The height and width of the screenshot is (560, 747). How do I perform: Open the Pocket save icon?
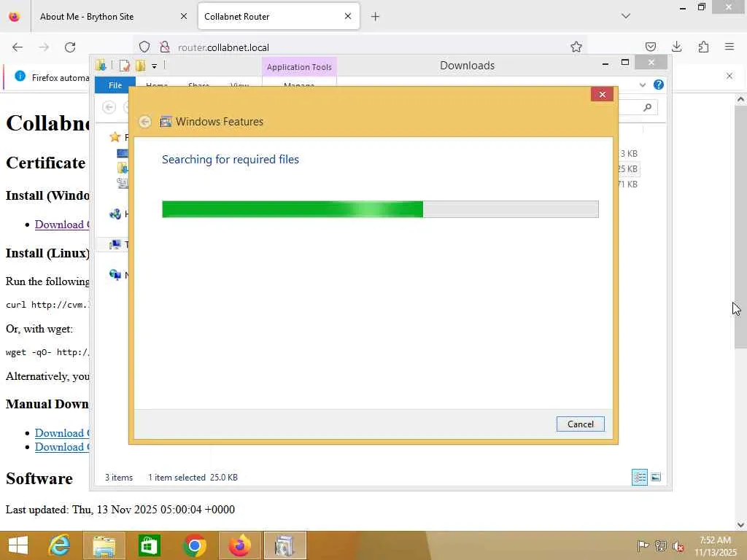(x=651, y=47)
